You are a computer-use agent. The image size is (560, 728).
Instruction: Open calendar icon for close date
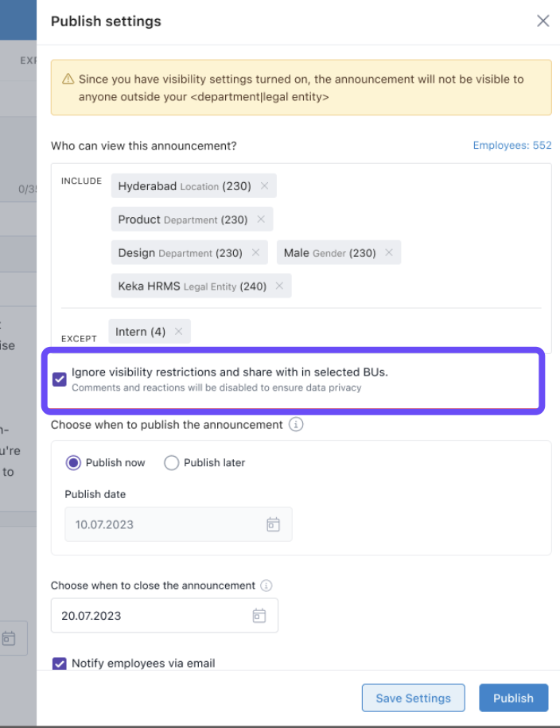(x=259, y=616)
